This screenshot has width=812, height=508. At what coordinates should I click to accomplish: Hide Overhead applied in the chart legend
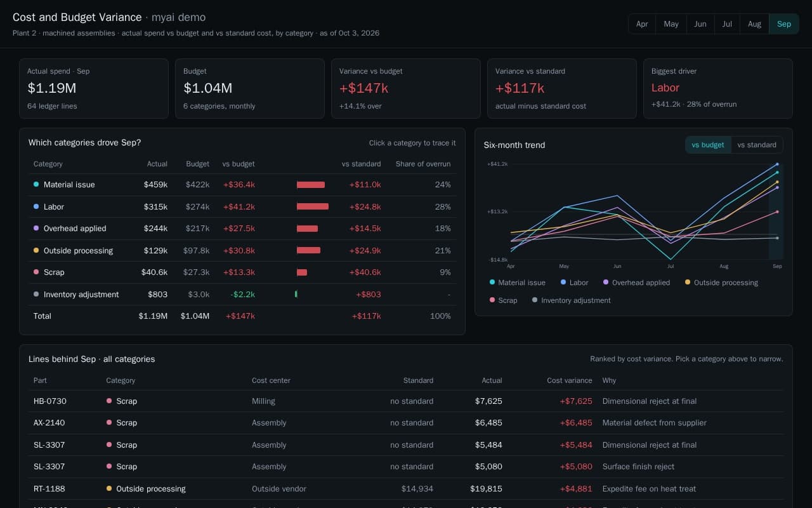tap(636, 283)
